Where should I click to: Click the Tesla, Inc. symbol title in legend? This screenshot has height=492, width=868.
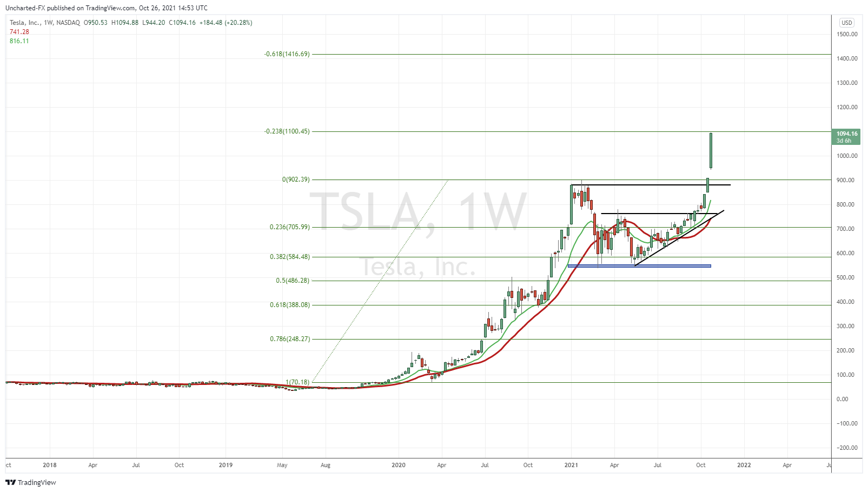click(24, 23)
